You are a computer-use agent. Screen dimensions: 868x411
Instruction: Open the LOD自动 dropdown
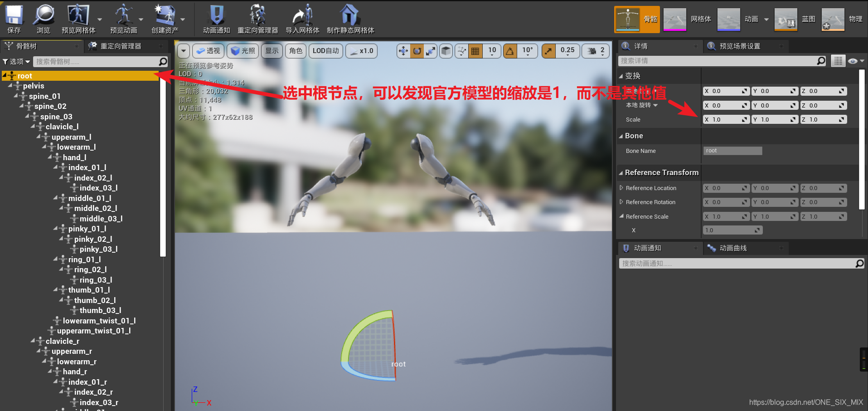(x=325, y=51)
